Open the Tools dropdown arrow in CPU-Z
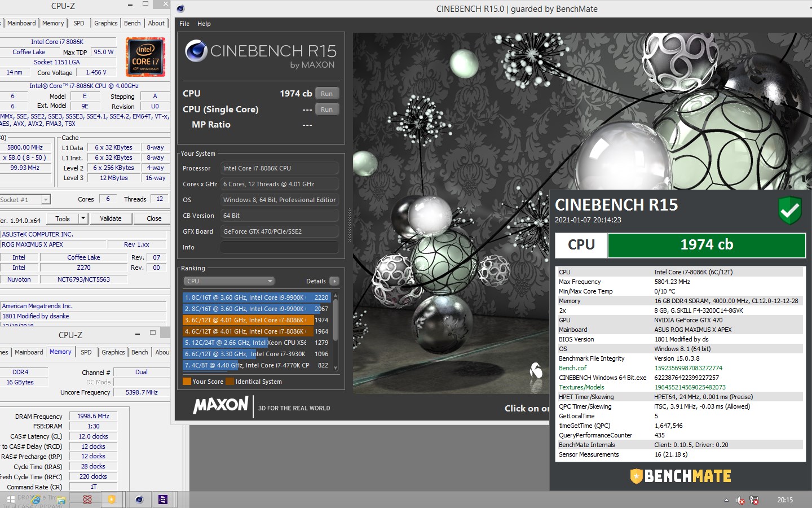Image resolution: width=812 pixels, height=508 pixels. pos(83,219)
